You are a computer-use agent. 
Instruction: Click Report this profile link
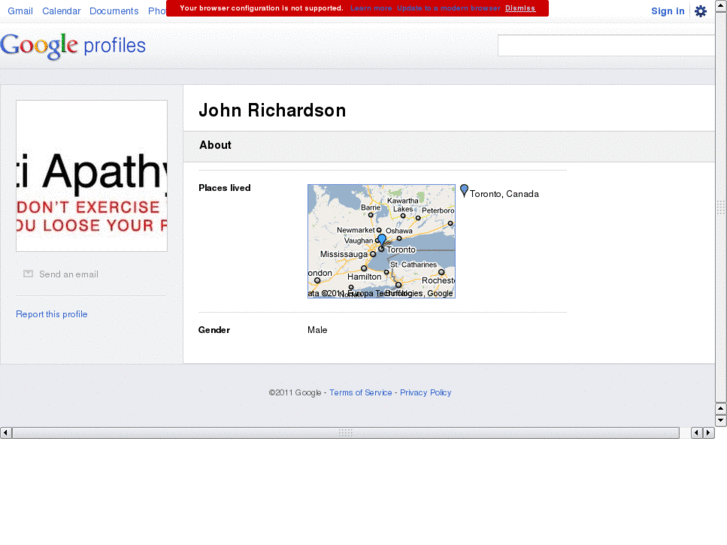coord(51,314)
